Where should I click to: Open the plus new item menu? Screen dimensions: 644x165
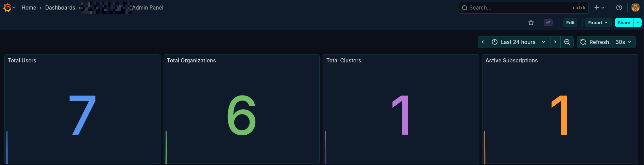tap(599, 7)
